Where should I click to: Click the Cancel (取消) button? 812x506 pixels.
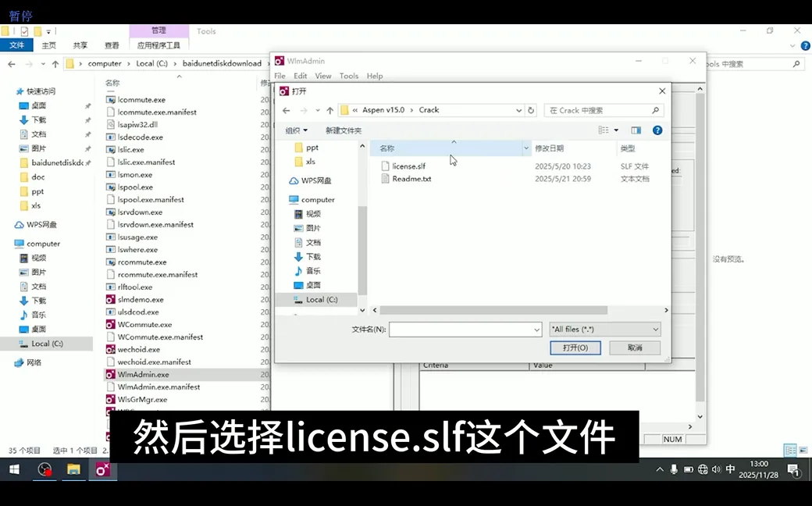[635, 347]
